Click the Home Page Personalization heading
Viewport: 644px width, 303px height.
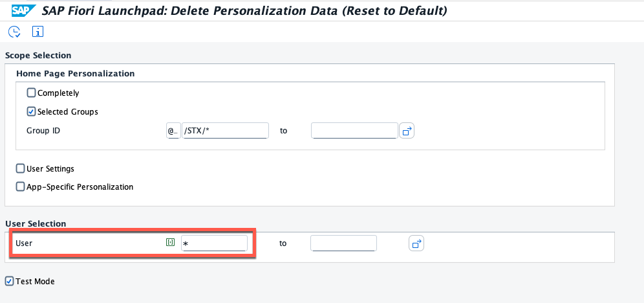coord(75,74)
